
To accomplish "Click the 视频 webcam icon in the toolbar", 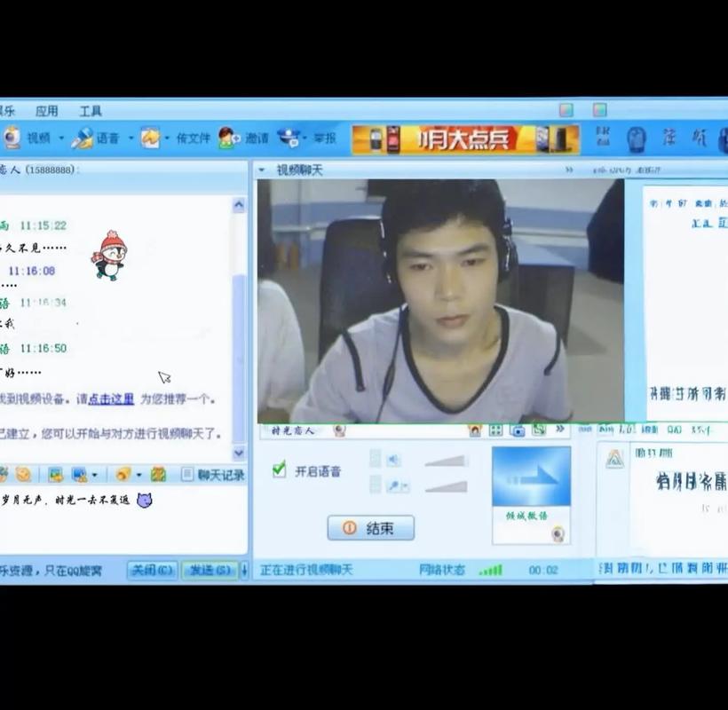I will [12, 138].
